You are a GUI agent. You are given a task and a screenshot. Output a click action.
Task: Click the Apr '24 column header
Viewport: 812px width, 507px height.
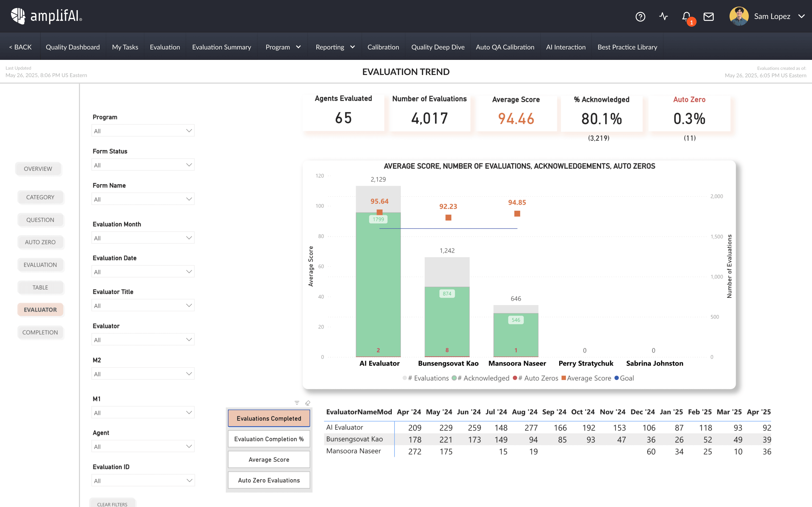coord(409,412)
